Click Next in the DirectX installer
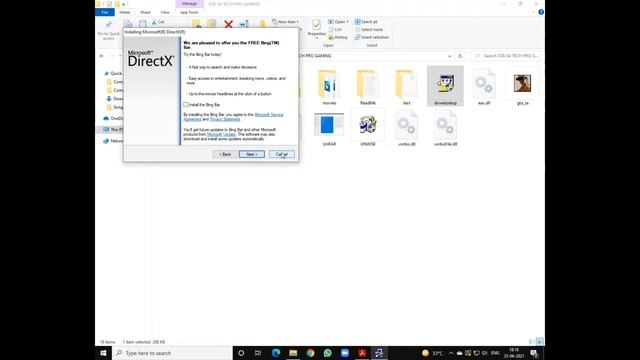This screenshot has height=360, width=640. click(x=251, y=154)
